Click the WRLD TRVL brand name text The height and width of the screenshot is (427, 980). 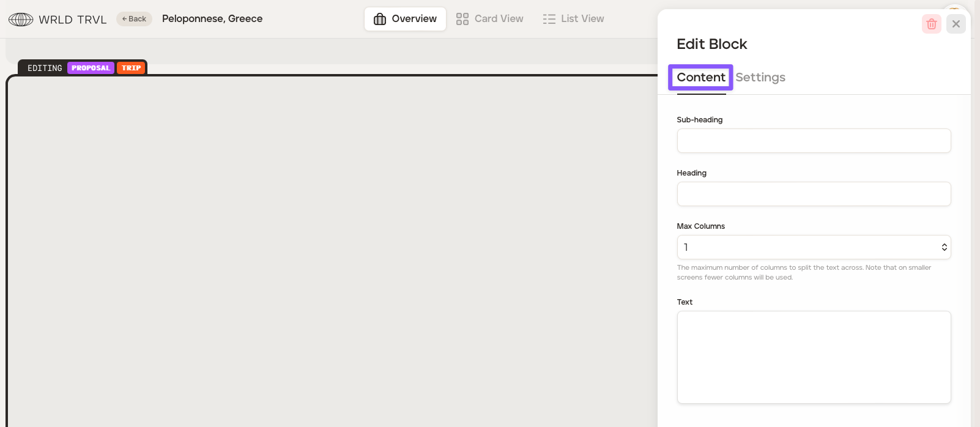[x=72, y=20]
